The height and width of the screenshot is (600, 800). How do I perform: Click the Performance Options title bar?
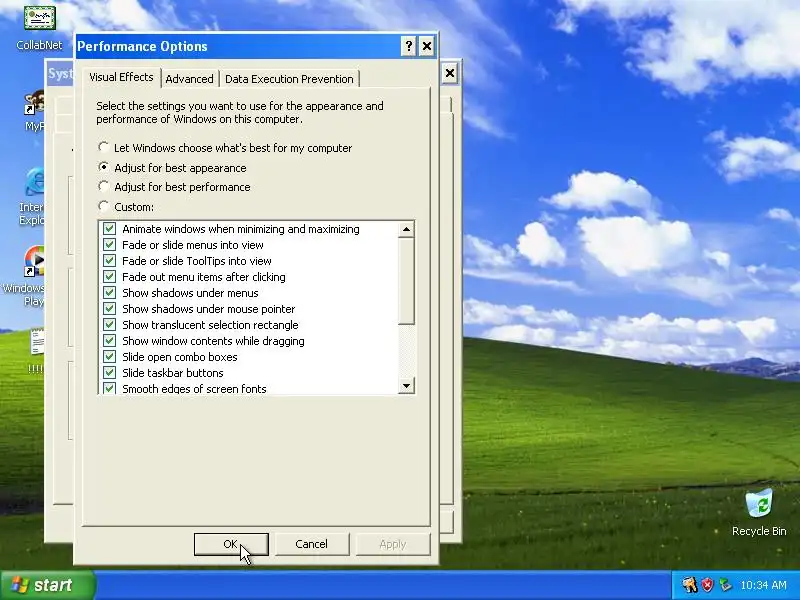(237, 46)
